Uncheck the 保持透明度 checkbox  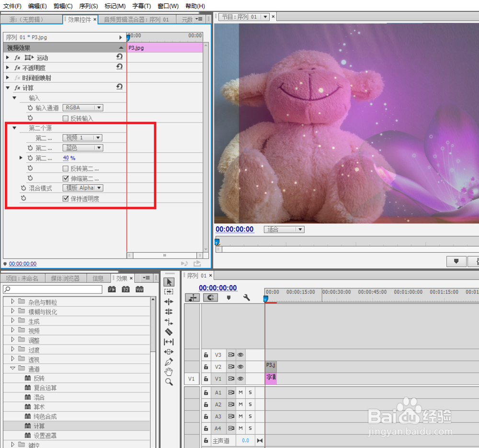point(65,198)
